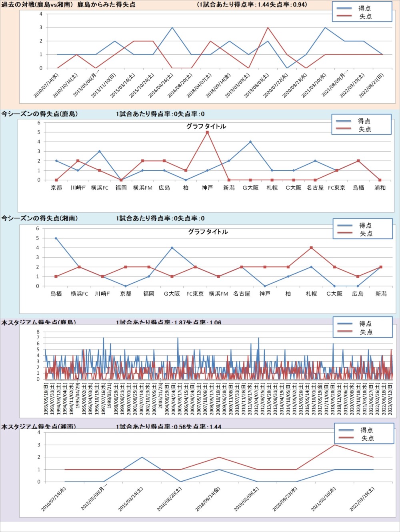The width and height of the screenshot is (400, 532).
Task: Click the 得点 legend entry in the top chart
Action: [x=364, y=8]
